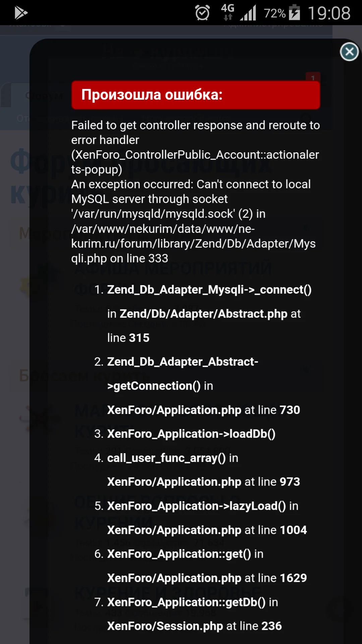Switch to the Форум tab
The image size is (362, 644).
click(44, 96)
